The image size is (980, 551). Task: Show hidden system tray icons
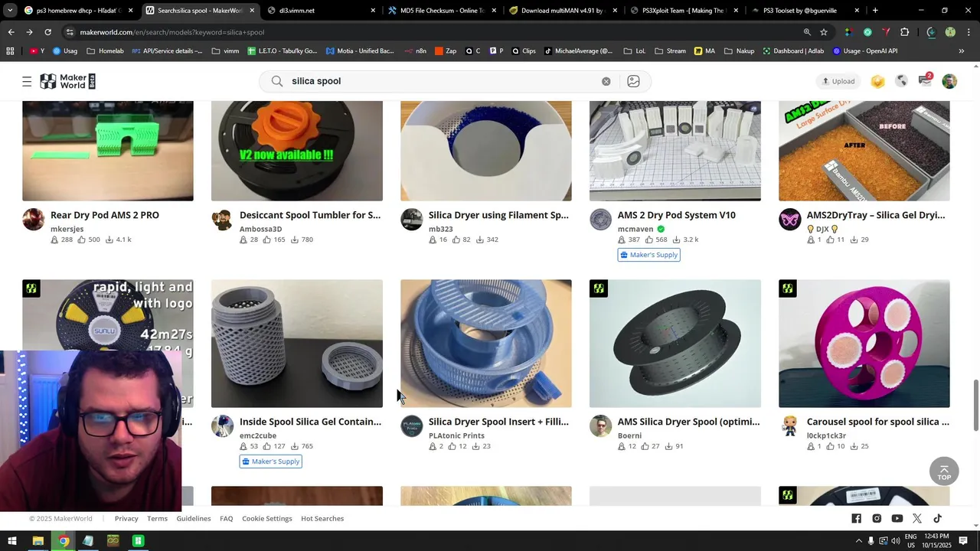point(858,541)
